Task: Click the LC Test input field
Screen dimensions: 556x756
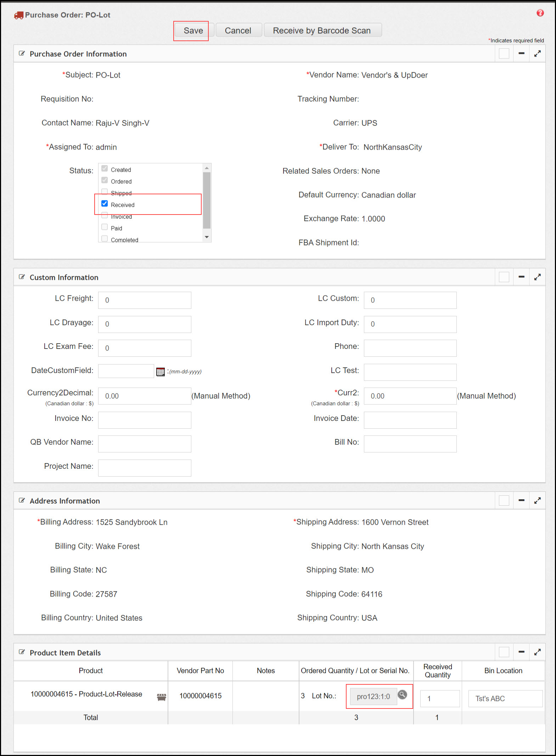Action: coord(410,372)
